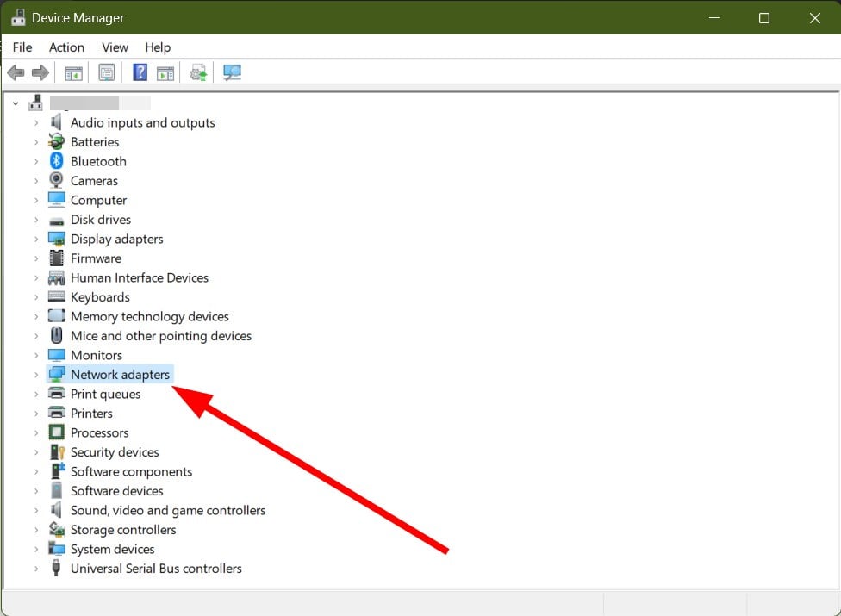Click the Device Manager title bar icon
This screenshot has height=616, width=841.
(18, 17)
